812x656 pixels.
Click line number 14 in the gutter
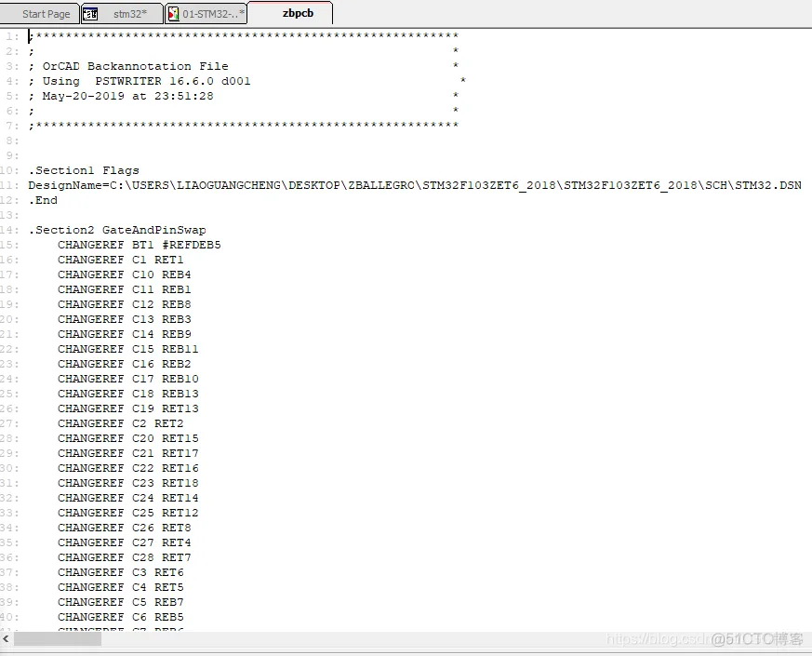coord(10,230)
